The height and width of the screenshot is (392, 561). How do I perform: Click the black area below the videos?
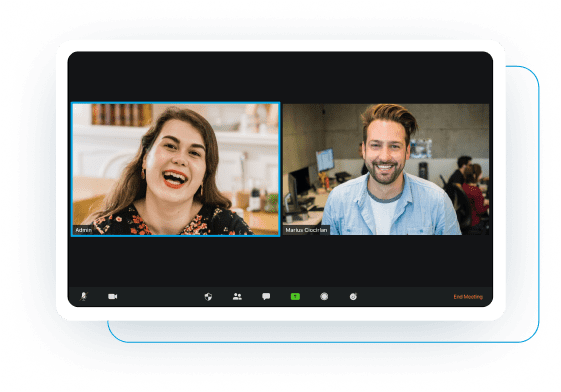280,261
